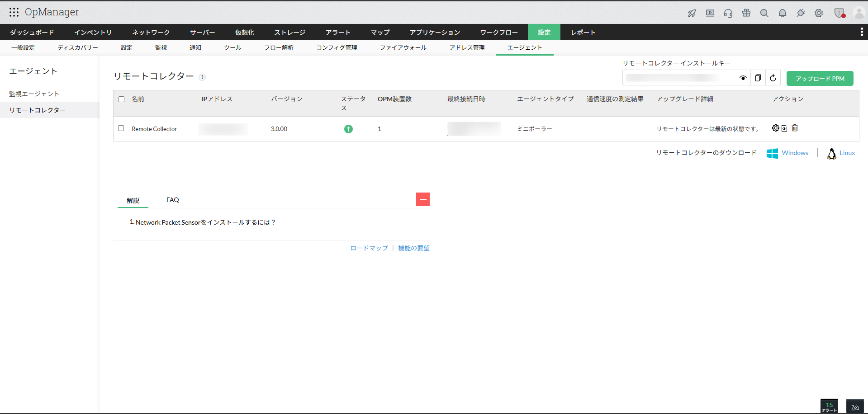Go to コンフィグ管理 submenu tab

(337, 47)
